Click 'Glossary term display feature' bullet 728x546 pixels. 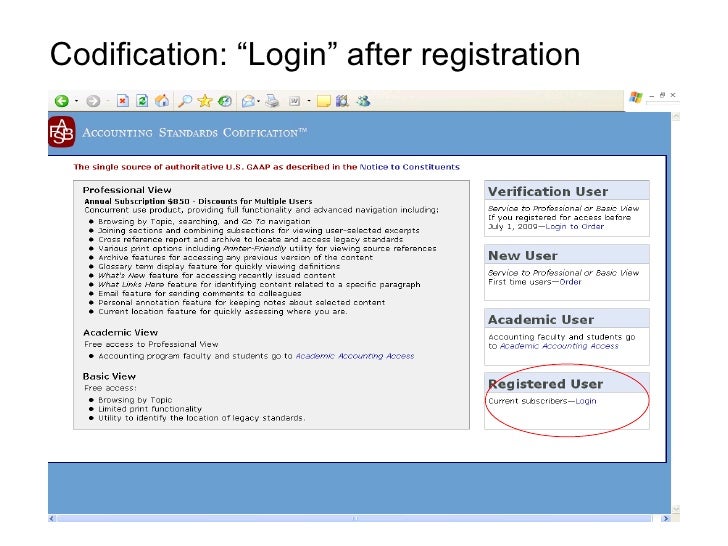pos(219,266)
